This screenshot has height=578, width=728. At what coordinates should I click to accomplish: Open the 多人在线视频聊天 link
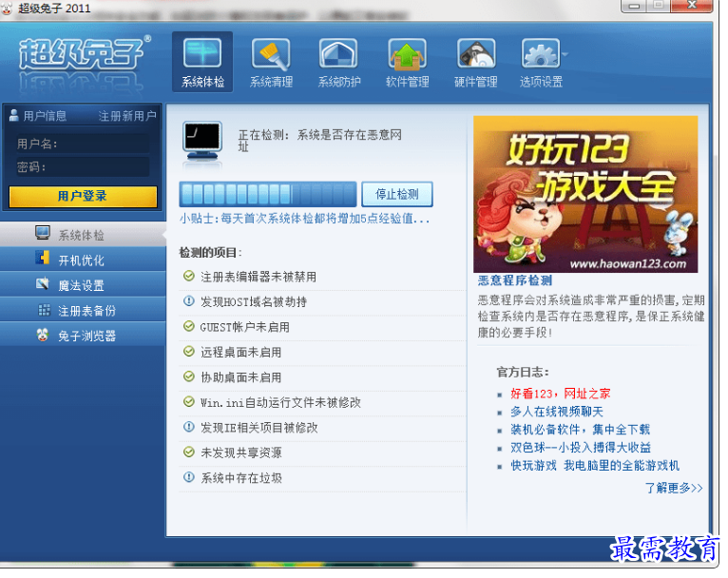coord(557,412)
